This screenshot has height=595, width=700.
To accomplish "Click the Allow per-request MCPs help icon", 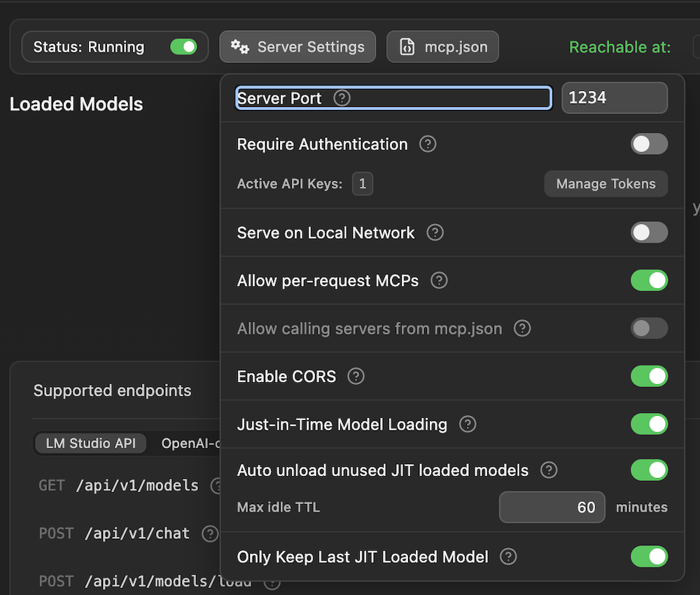I will [x=439, y=280].
